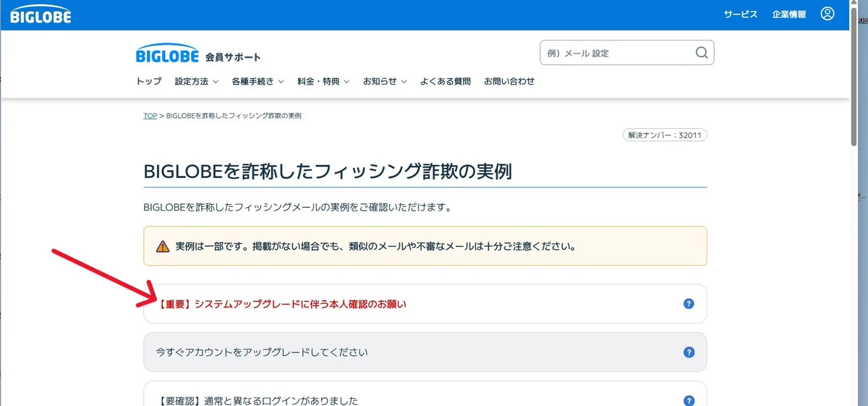Screen dimensions: 868x406
Task: Click the 実例は一部です notice text
Action: tap(375, 246)
